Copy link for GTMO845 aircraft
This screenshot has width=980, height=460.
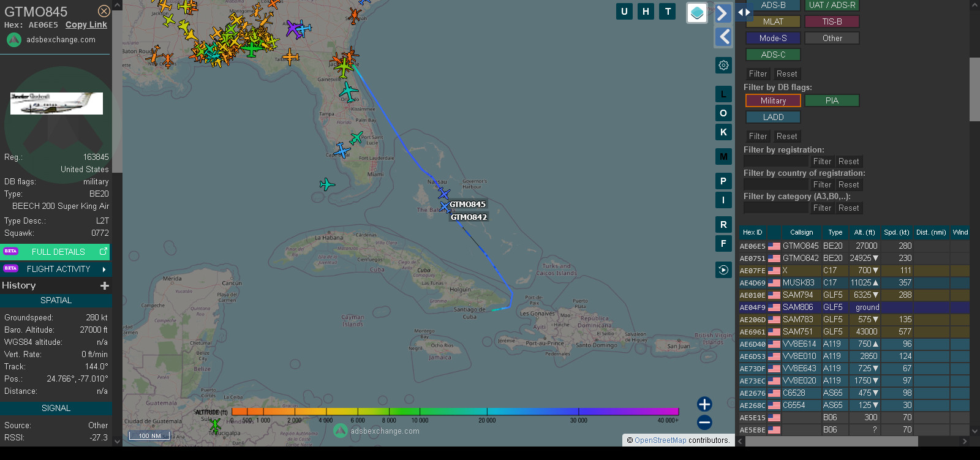coord(86,25)
